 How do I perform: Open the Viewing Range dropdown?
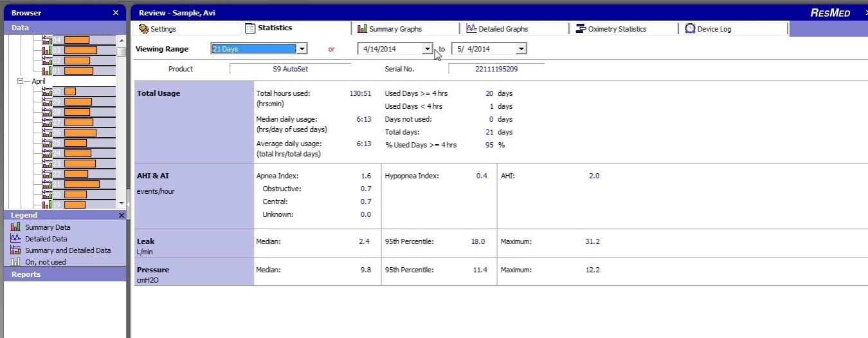coord(302,49)
